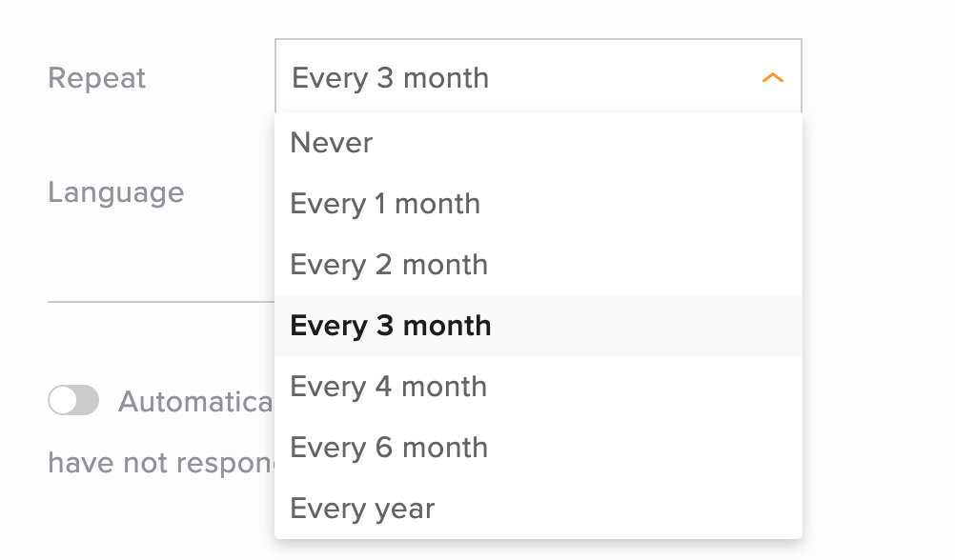Pick the Every 2 month option
955x560 pixels.
click(x=389, y=265)
